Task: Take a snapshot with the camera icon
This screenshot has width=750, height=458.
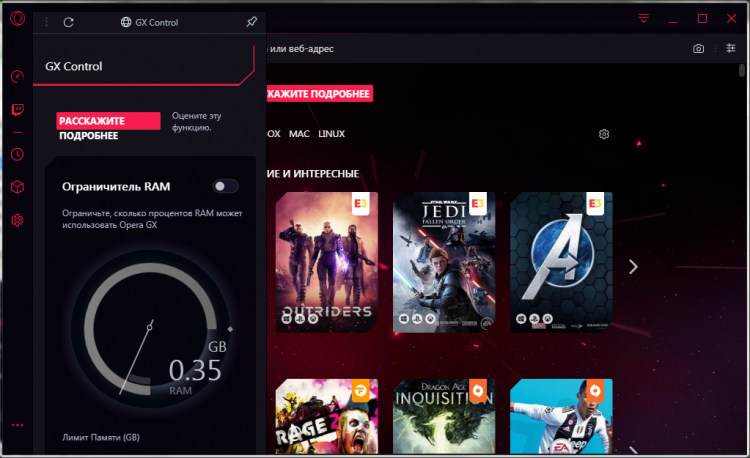Action: (699, 49)
